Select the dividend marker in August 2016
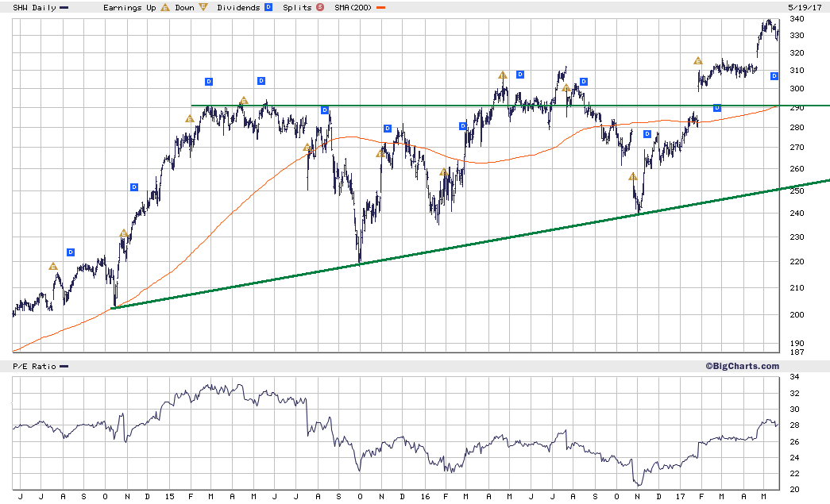The image size is (830, 504). pos(583,82)
